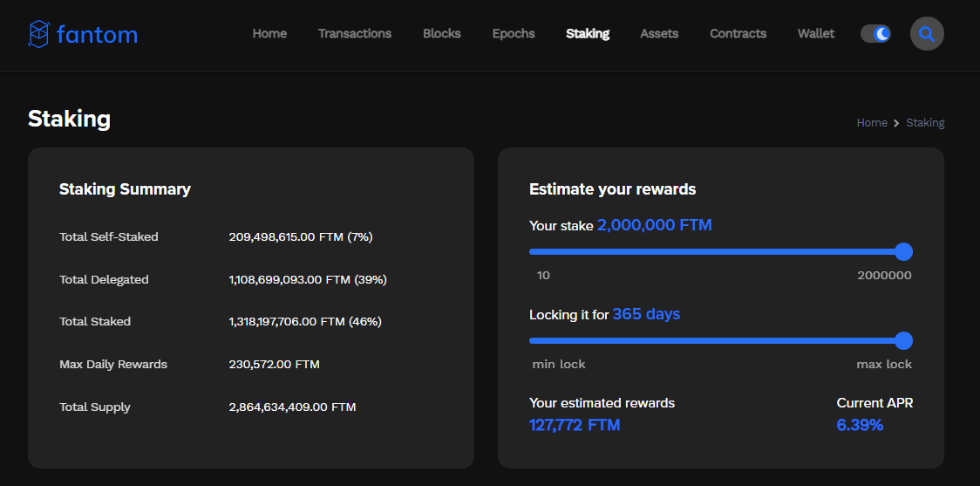The height and width of the screenshot is (486, 980).
Task: Click the Current APR 6.39% value
Action: click(x=860, y=425)
